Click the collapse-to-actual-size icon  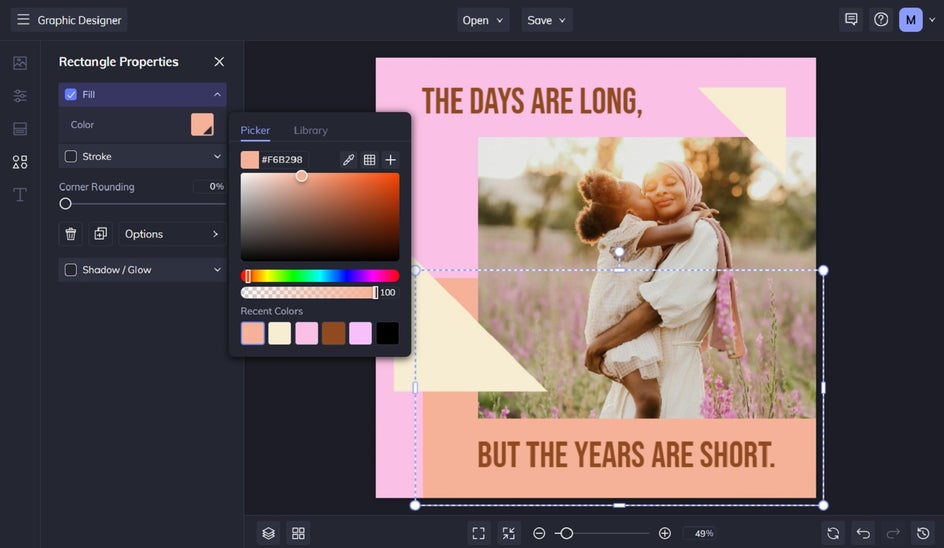(x=509, y=533)
